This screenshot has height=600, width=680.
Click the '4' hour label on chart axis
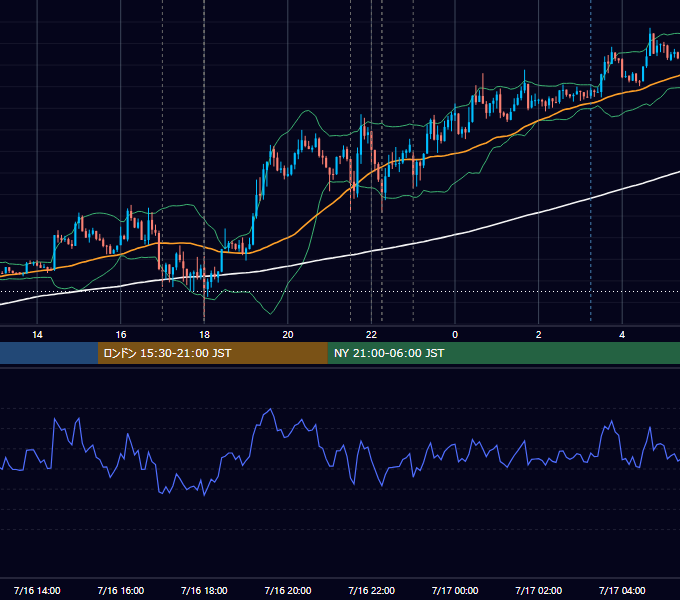coord(622,335)
